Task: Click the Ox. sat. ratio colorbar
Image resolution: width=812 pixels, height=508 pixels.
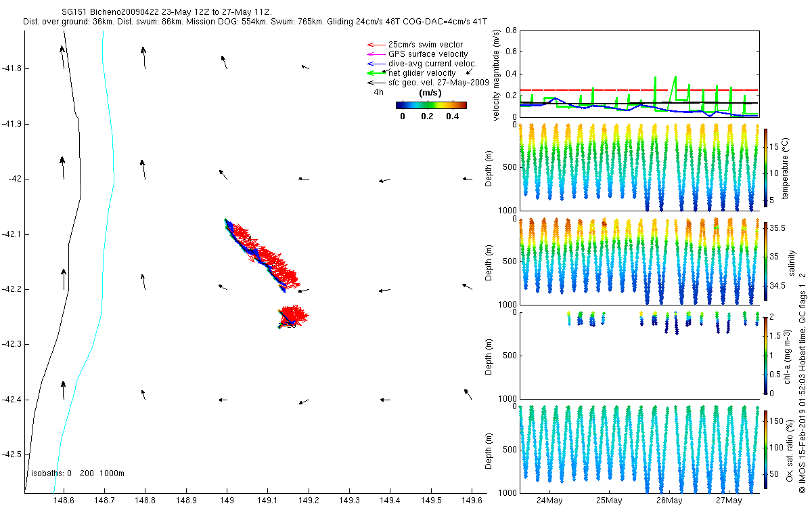Action: 765,449
